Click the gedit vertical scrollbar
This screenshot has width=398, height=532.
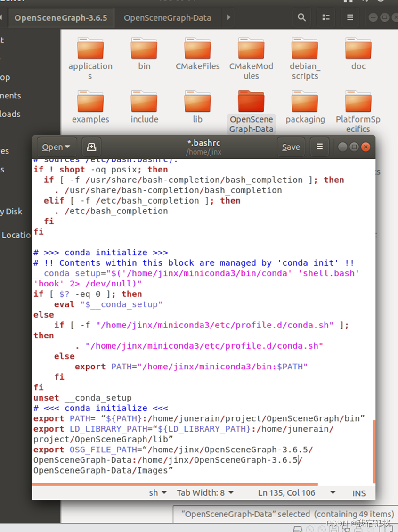point(374,451)
